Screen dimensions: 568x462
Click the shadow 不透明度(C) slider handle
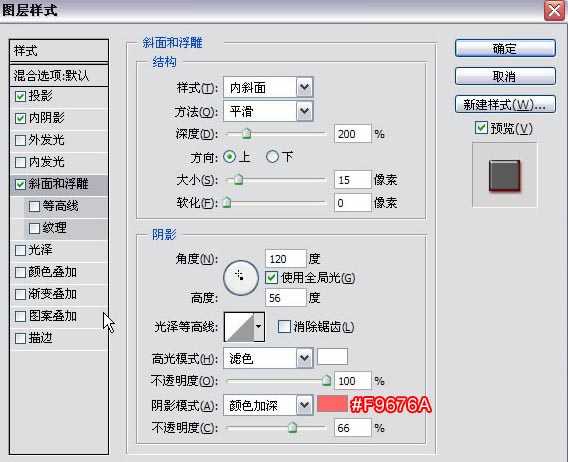[292, 428]
